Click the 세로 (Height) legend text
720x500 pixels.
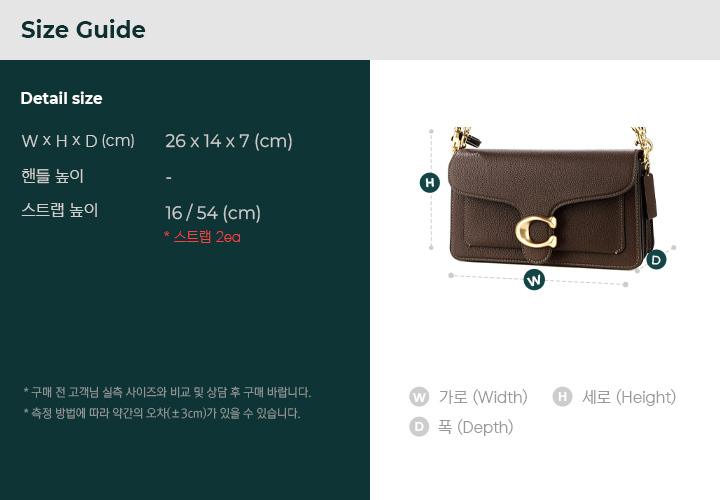[x=629, y=397]
